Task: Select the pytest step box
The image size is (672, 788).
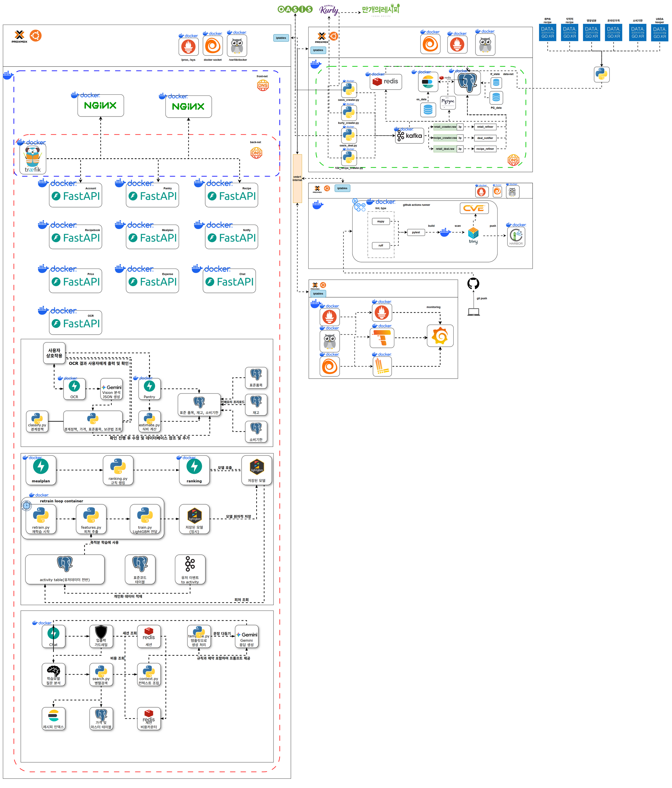Action: 416,232
